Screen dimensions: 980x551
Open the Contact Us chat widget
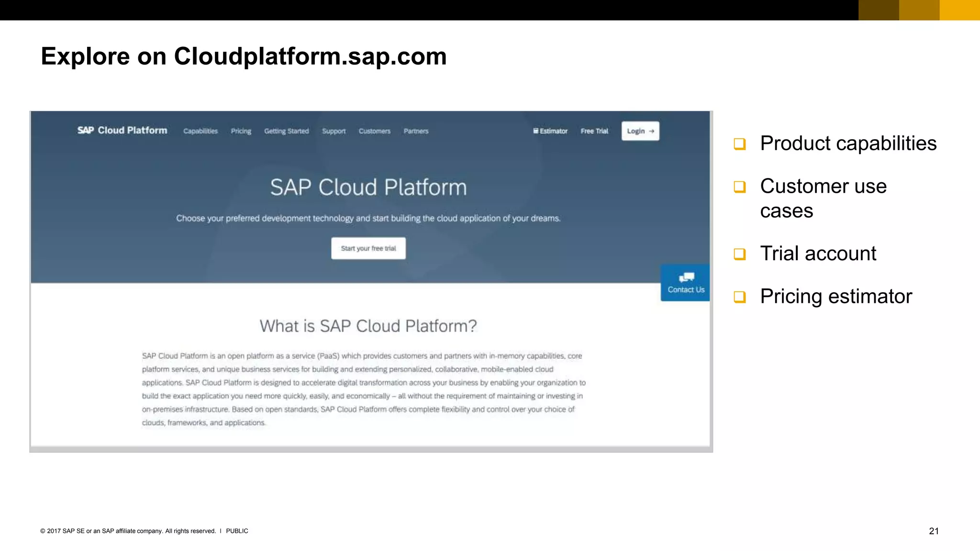pos(685,283)
